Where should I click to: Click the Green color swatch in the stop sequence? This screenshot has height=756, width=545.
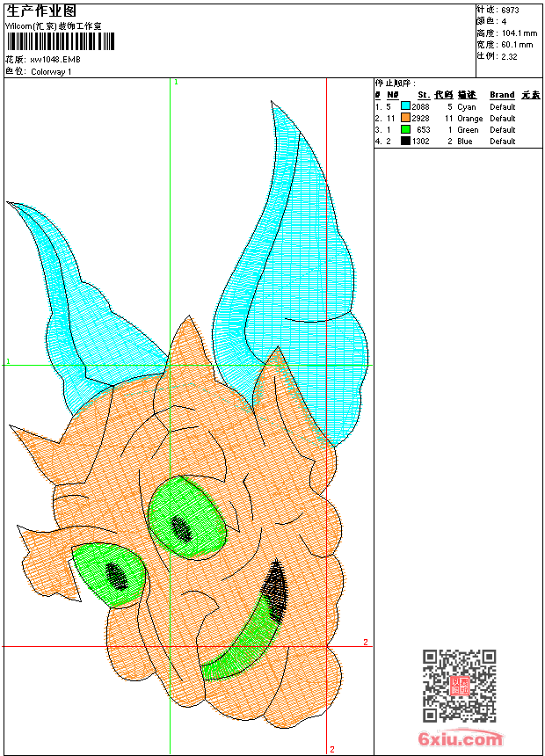point(405,130)
